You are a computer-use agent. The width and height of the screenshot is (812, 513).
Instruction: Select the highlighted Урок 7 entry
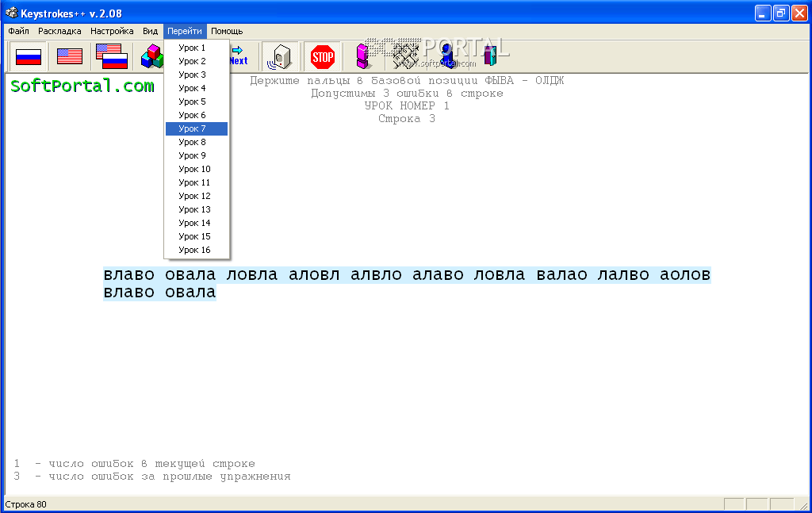coord(197,128)
